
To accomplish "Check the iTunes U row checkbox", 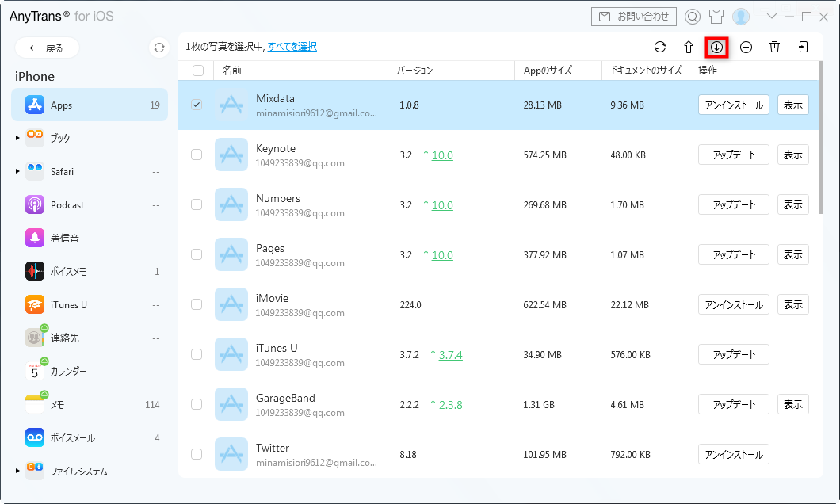I will [197, 354].
